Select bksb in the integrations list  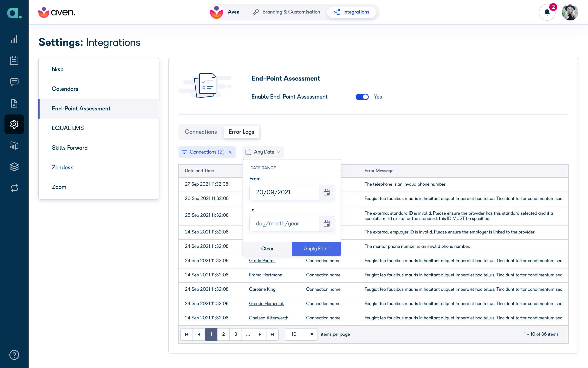99,69
